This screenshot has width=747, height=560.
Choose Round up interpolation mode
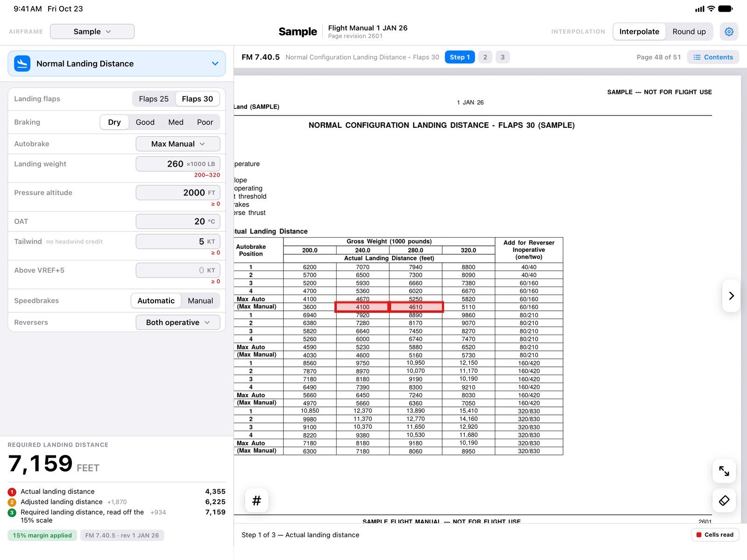point(689,31)
